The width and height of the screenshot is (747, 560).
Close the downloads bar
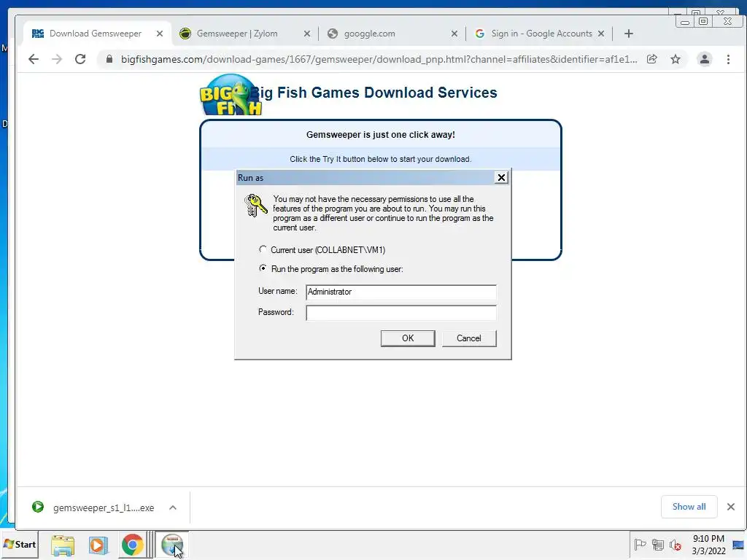click(x=731, y=507)
